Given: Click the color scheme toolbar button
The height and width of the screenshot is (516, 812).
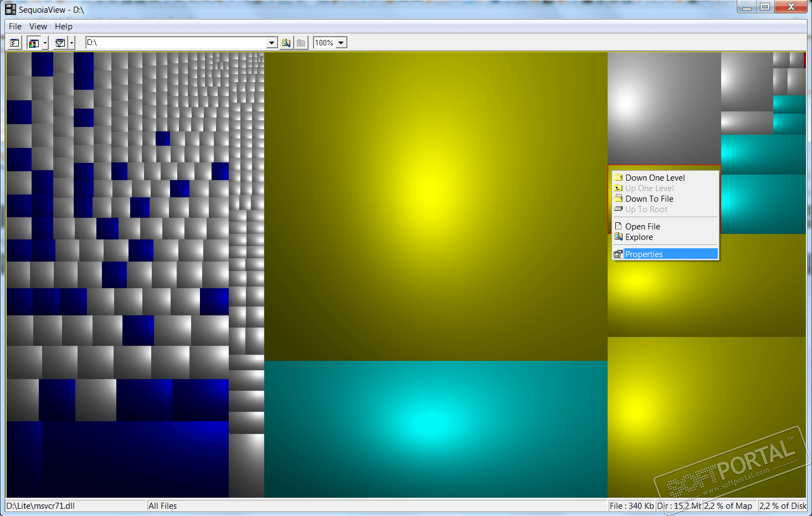Looking at the screenshot, I should [34, 43].
